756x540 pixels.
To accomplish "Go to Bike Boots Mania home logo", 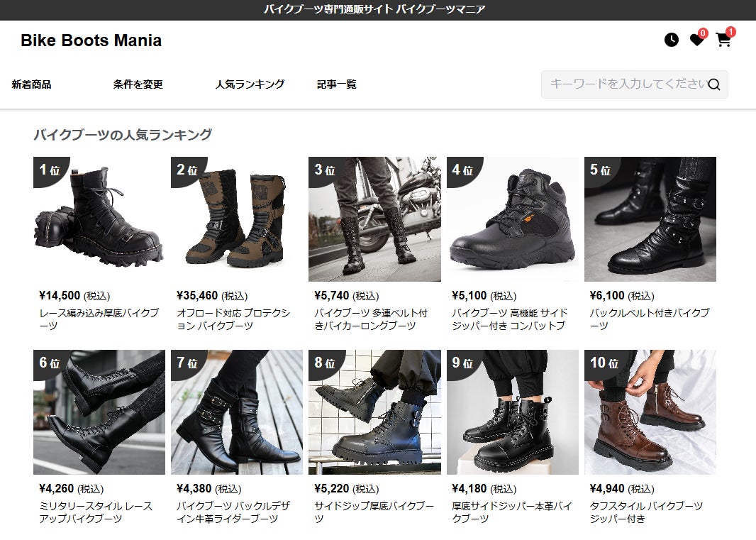I will click(x=91, y=40).
